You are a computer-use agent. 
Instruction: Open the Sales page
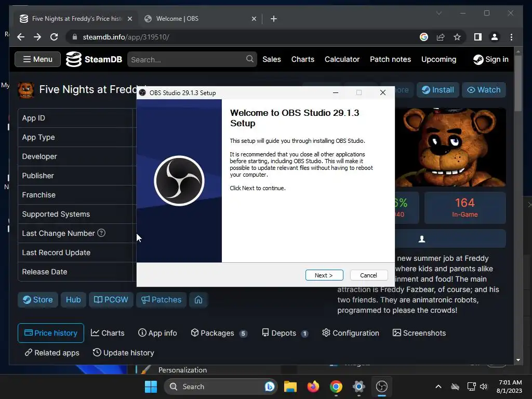coord(271,59)
